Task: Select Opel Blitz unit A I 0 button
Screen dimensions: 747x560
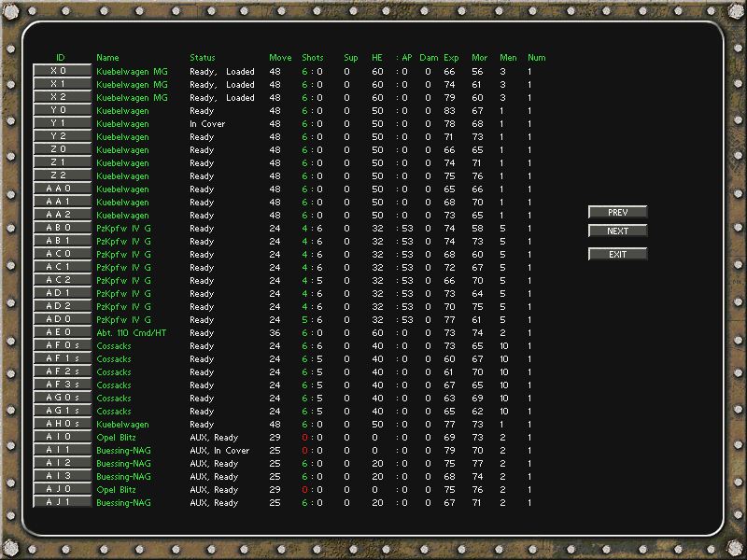Action: (x=62, y=437)
